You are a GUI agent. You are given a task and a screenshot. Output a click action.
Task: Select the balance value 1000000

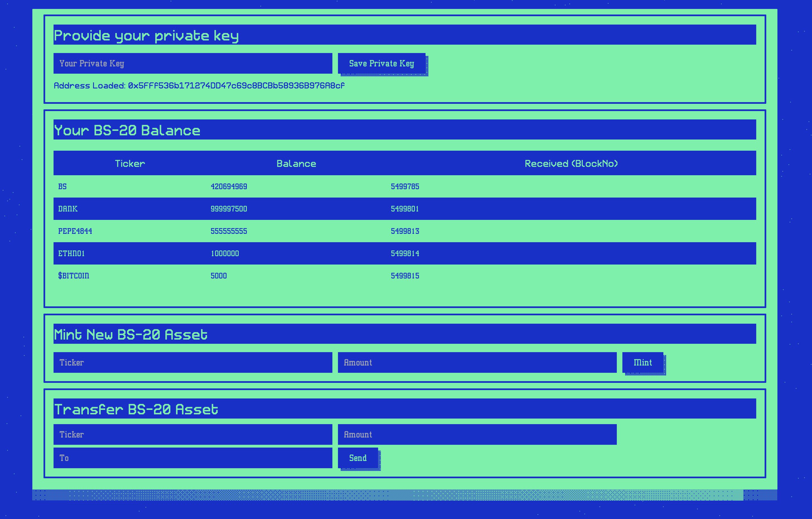click(x=224, y=253)
